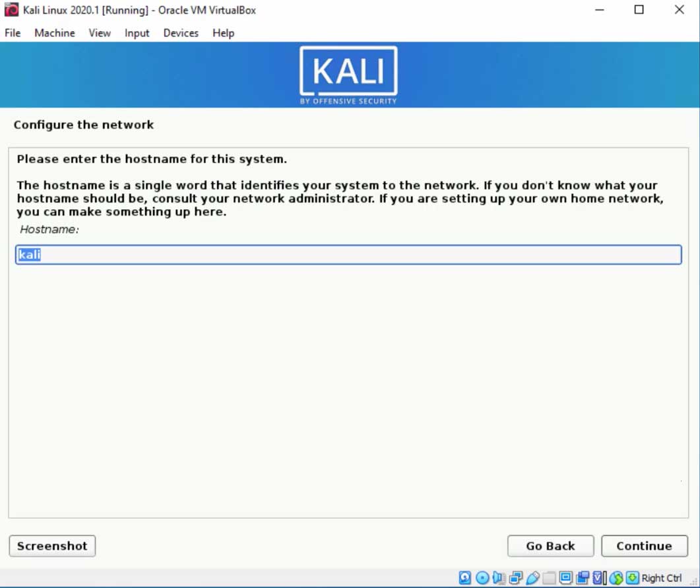Click the hard disk activity status icon

click(x=464, y=577)
